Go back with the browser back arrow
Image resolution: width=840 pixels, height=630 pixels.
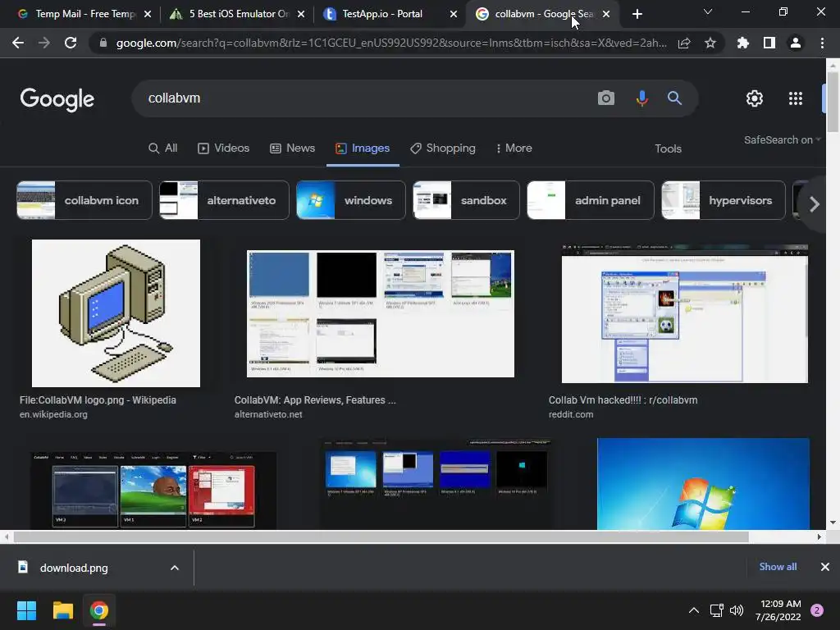point(18,43)
